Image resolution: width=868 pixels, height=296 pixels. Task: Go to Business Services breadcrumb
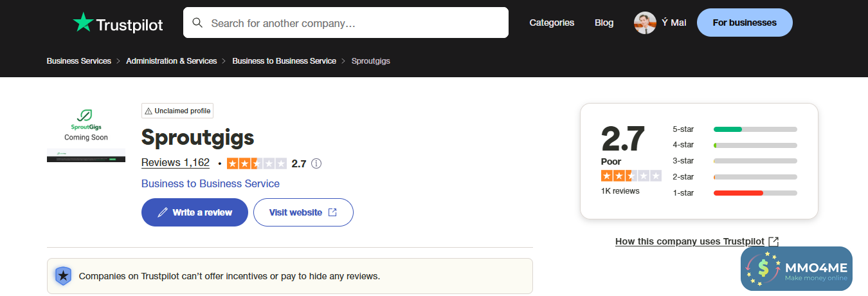(79, 61)
